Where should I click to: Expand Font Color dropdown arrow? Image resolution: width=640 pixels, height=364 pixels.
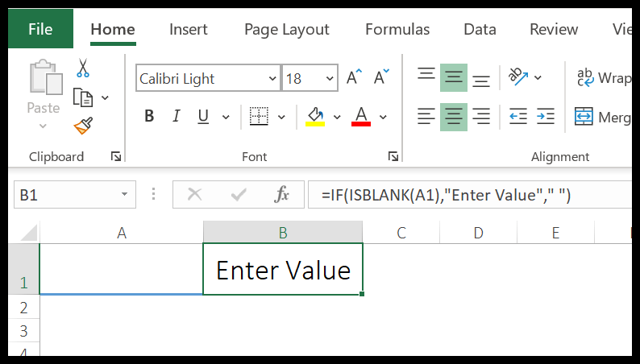[x=383, y=117]
